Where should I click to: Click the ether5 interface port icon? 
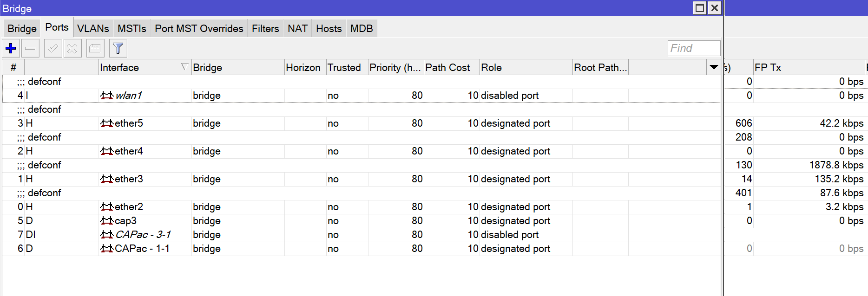tap(107, 123)
